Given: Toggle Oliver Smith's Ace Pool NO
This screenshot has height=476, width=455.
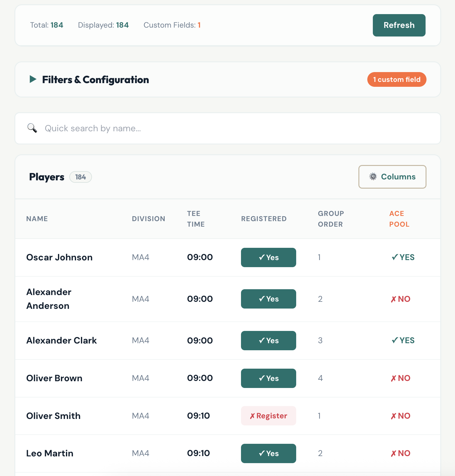Looking at the screenshot, I should pyautogui.click(x=400, y=416).
